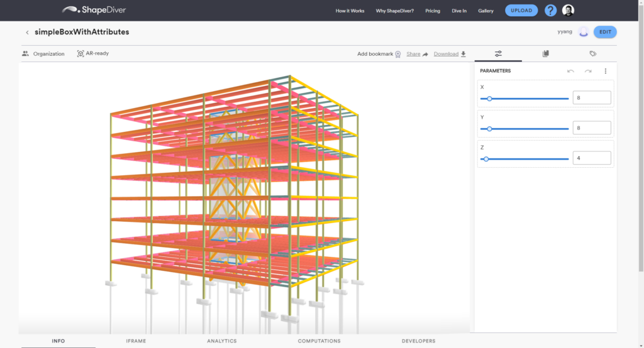This screenshot has height=348, width=644.
Task: Open the user profile avatar
Action: click(x=568, y=10)
